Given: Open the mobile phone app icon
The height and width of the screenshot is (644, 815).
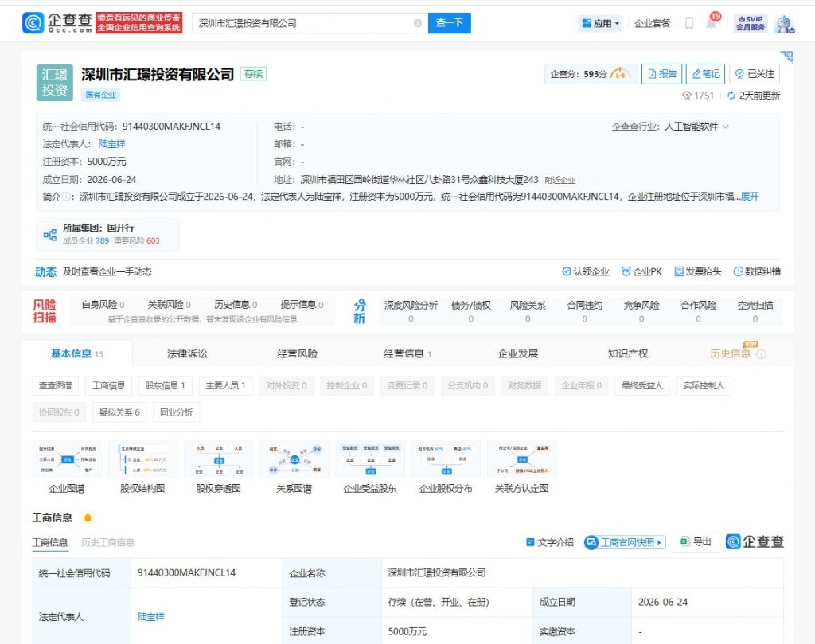Looking at the screenshot, I should click(689, 23).
